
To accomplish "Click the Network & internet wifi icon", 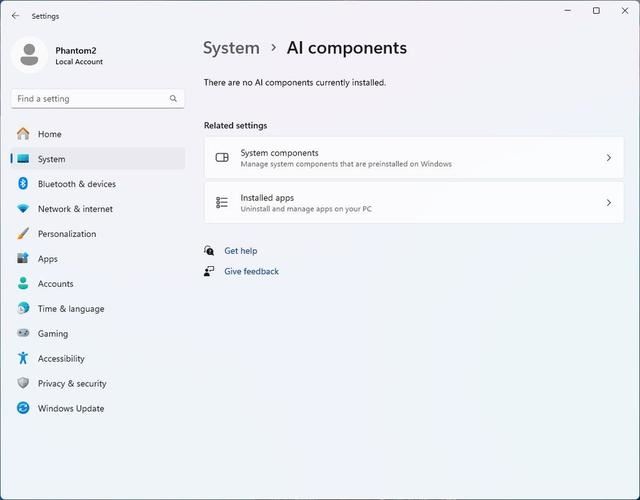I will tap(23, 209).
